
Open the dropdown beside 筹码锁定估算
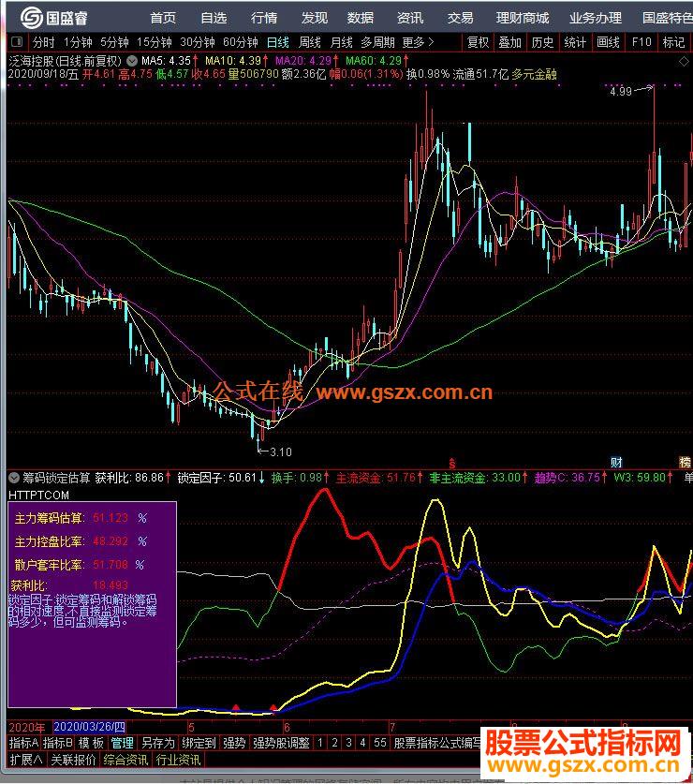point(14,478)
